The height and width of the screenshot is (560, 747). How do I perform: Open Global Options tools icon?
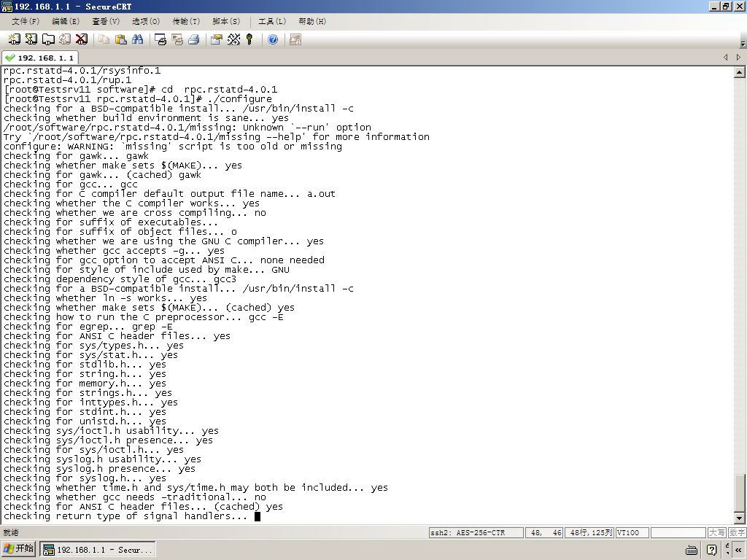tap(233, 39)
